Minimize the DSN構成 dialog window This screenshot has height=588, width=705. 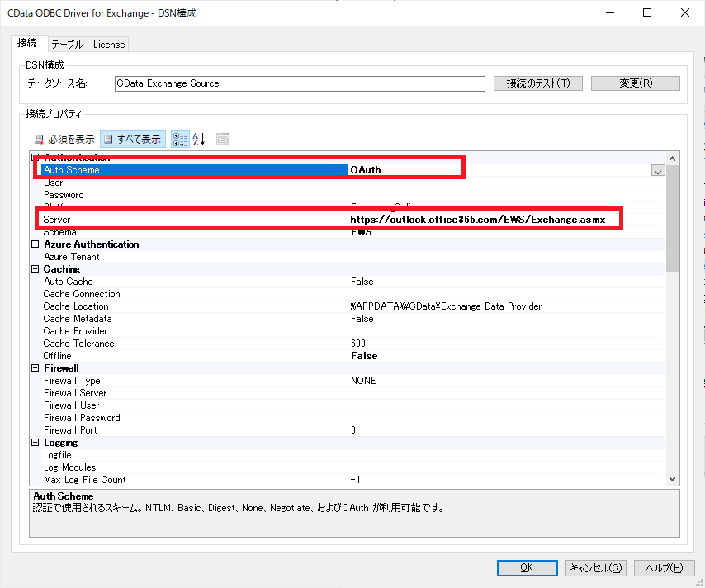[x=610, y=12]
